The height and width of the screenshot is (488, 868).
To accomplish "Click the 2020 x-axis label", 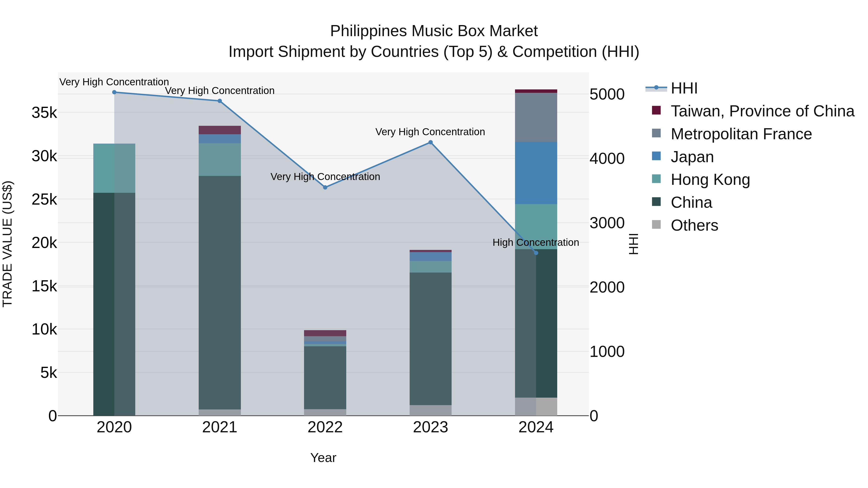I will 114,427.
